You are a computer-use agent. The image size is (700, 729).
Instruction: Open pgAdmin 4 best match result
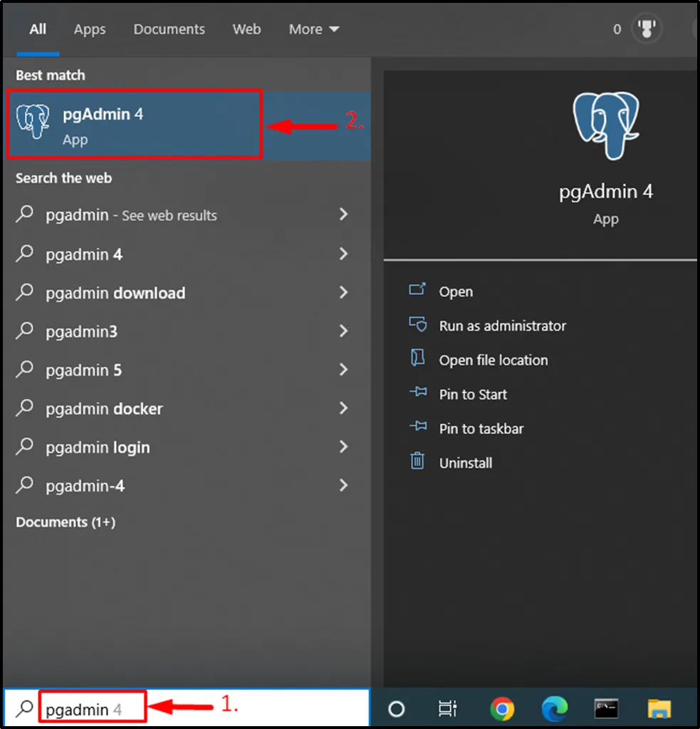(134, 124)
